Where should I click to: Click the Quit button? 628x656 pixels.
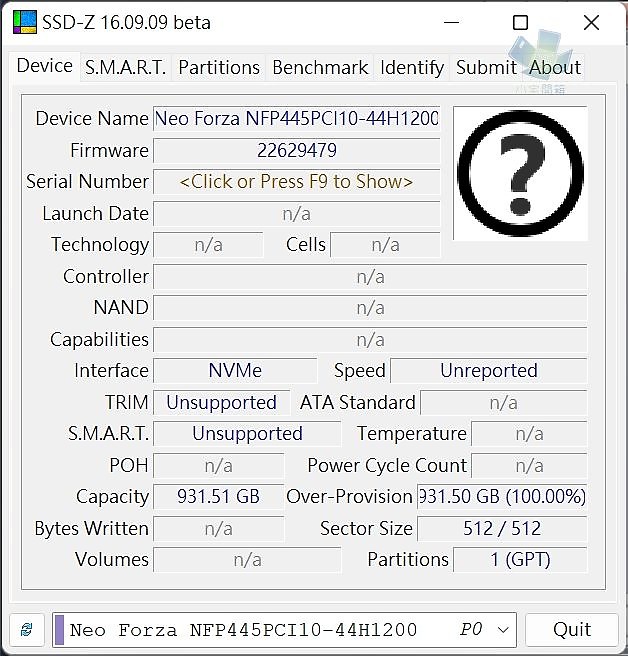pos(572,629)
